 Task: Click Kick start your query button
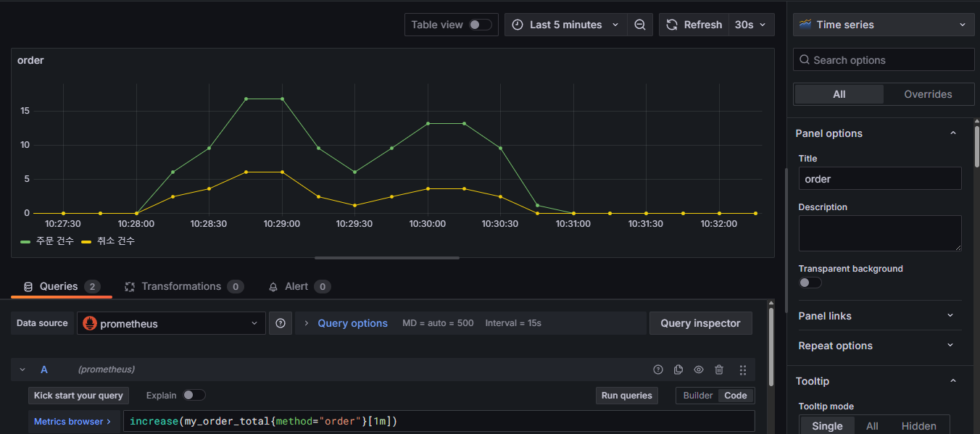click(x=78, y=396)
